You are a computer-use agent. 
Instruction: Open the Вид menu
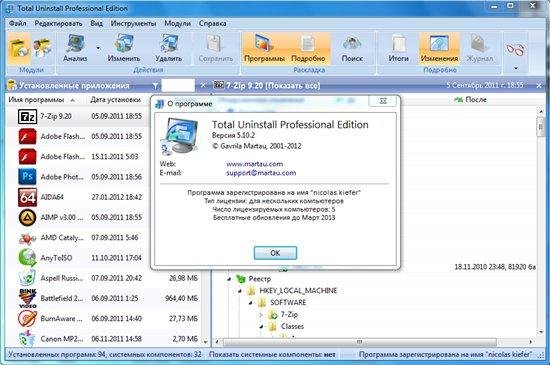tap(96, 23)
